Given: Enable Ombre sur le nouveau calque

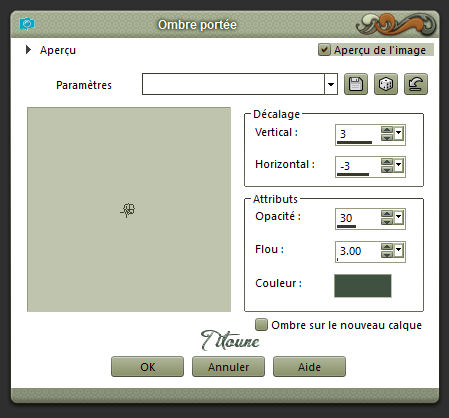Looking at the screenshot, I should [261, 325].
